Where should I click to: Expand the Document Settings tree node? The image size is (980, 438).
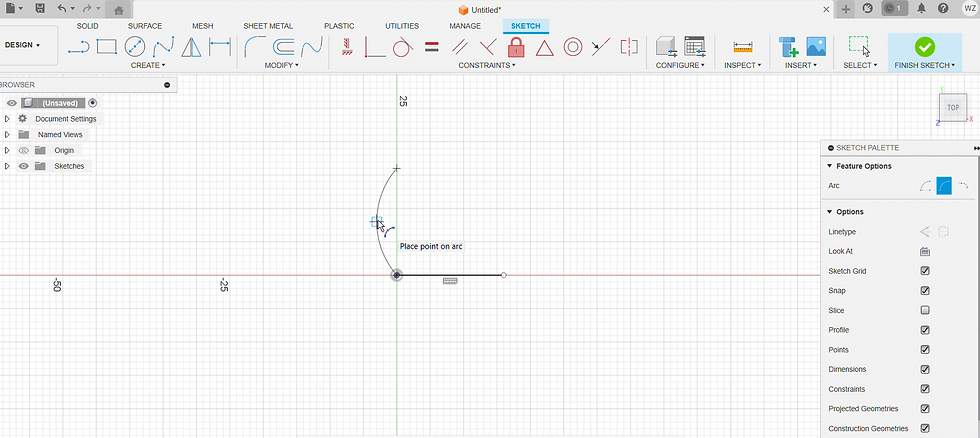7,119
